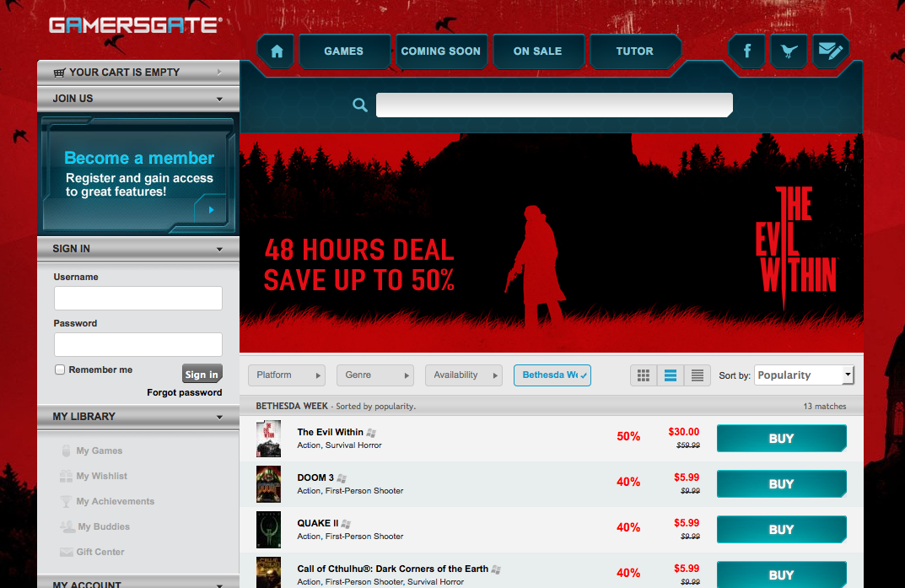This screenshot has width=905, height=588.
Task: Open the DOOM 3 title link
Action: [x=315, y=477]
